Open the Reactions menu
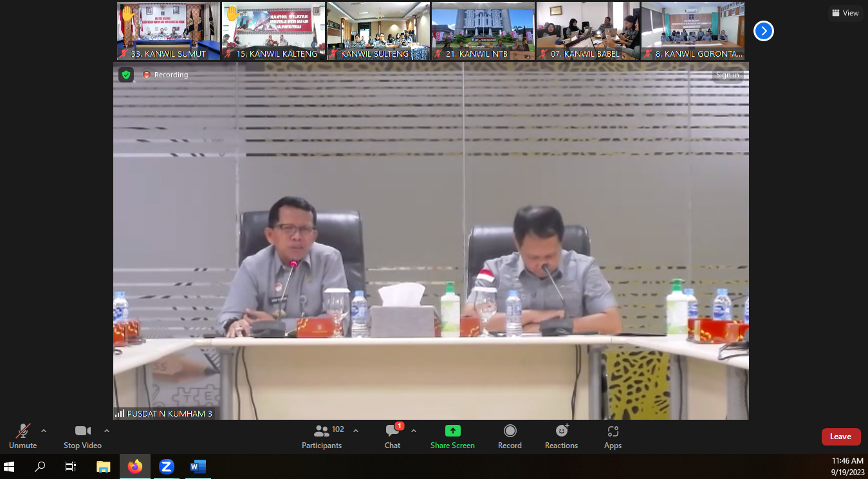 [x=561, y=436]
